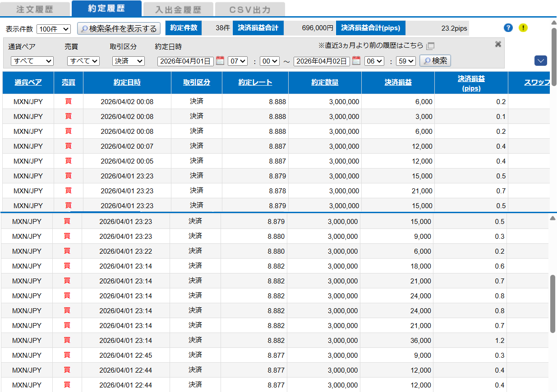
Task: Expand the 通貨ペア dropdown
Action: coord(32,61)
